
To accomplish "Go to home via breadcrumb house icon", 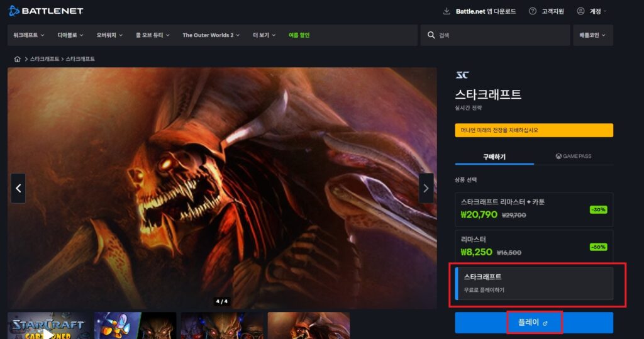I will [17, 59].
